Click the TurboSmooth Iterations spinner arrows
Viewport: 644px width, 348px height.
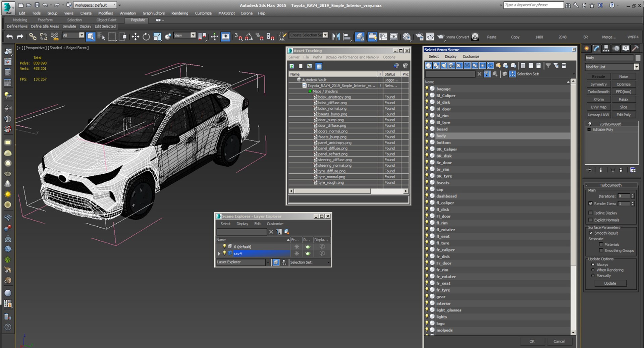pos(633,196)
